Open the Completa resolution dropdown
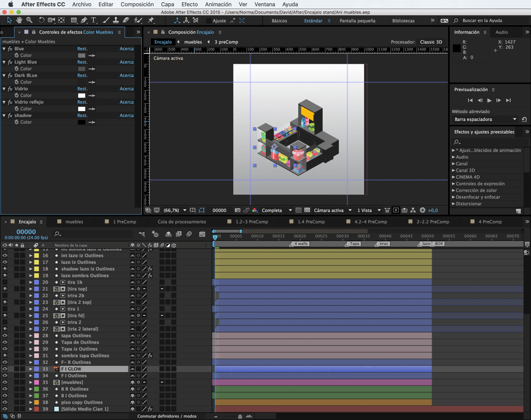The image size is (531, 420). pyautogui.click(x=277, y=210)
